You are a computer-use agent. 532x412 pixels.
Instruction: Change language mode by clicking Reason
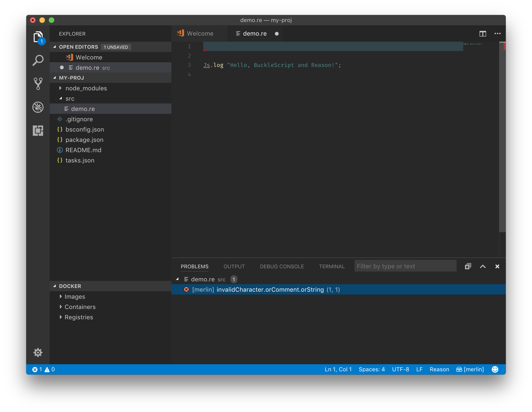[x=439, y=369]
